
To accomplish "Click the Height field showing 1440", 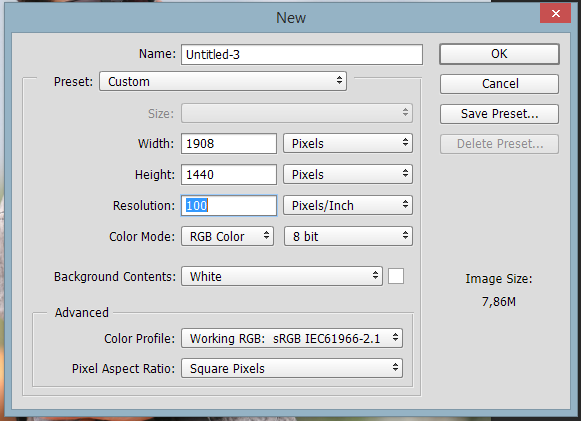I will coord(229,175).
